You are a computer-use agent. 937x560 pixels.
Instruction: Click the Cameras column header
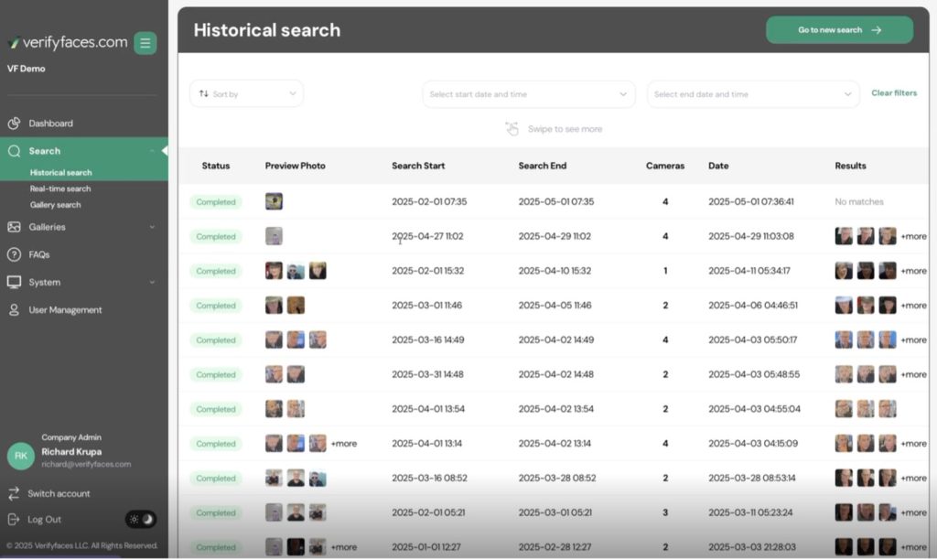click(x=665, y=167)
